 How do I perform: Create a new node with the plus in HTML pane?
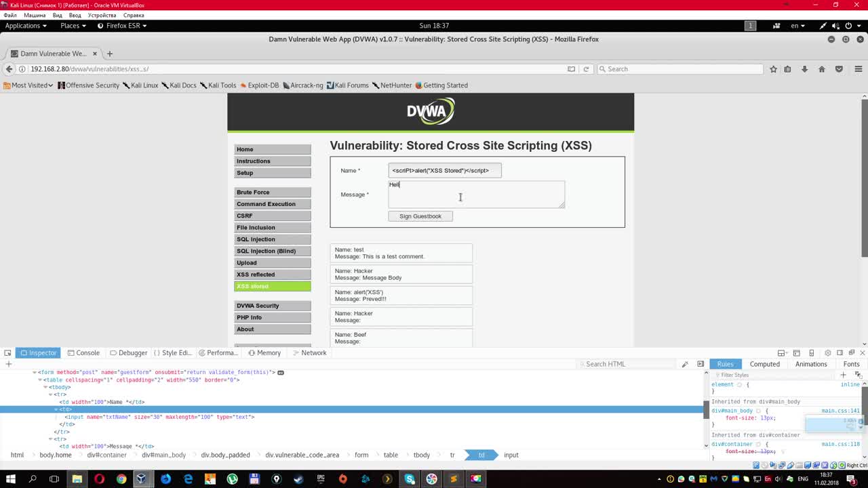coord(9,364)
